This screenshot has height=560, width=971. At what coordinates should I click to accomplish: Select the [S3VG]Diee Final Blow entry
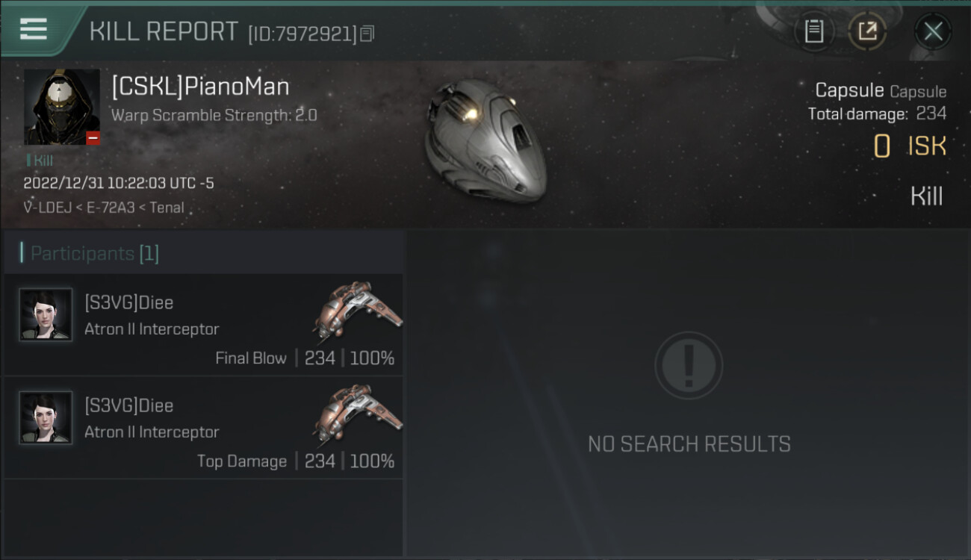[204, 325]
